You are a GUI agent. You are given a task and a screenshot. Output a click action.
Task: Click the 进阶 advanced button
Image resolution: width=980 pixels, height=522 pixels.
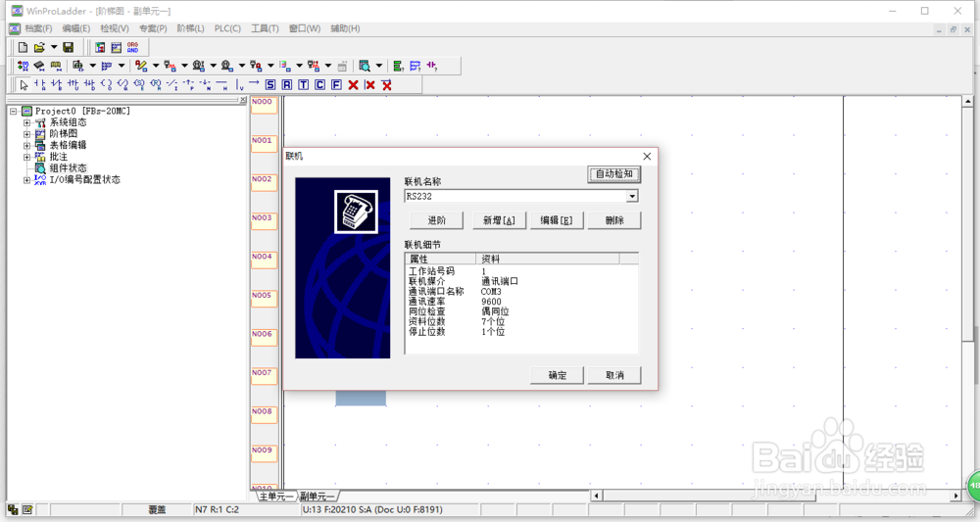[436, 220]
